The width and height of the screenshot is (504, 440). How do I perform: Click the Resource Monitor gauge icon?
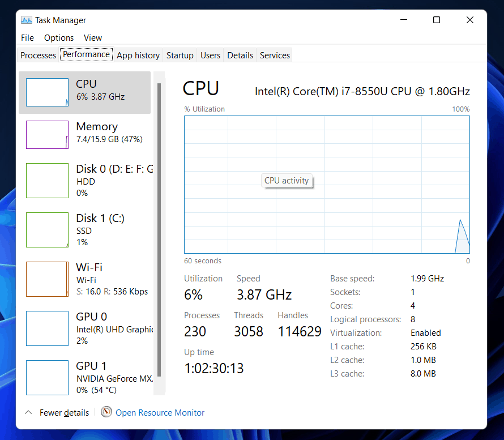click(x=106, y=412)
